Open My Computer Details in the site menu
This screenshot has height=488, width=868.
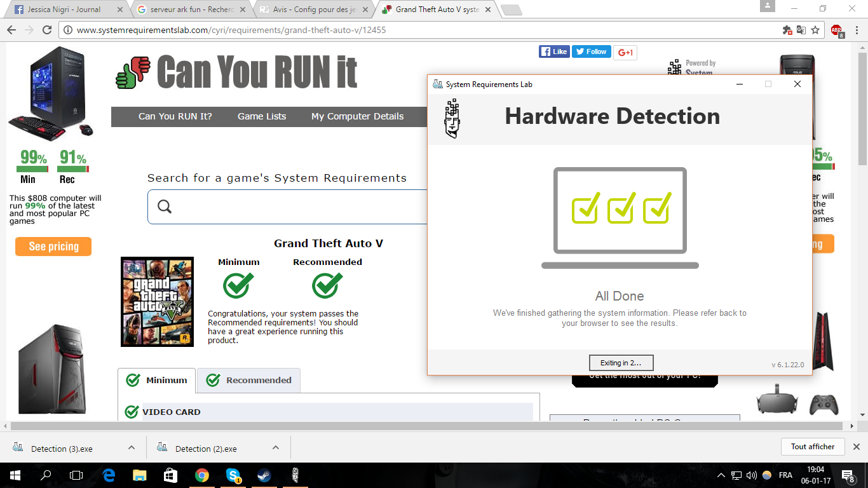358,116
